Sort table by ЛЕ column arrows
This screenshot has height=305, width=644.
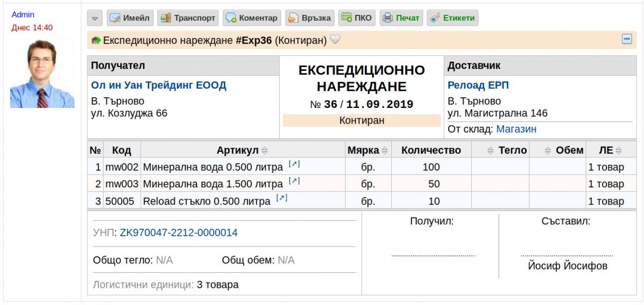619,150
